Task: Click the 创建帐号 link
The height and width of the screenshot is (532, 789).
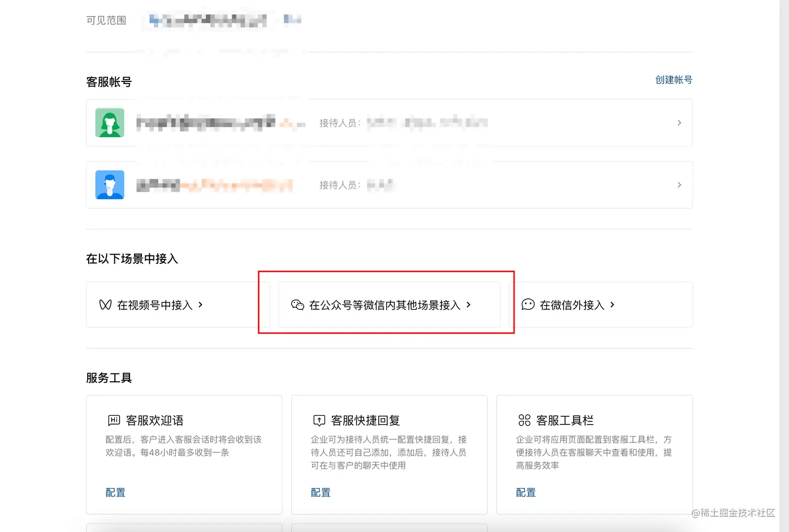Action: point(674,80)
